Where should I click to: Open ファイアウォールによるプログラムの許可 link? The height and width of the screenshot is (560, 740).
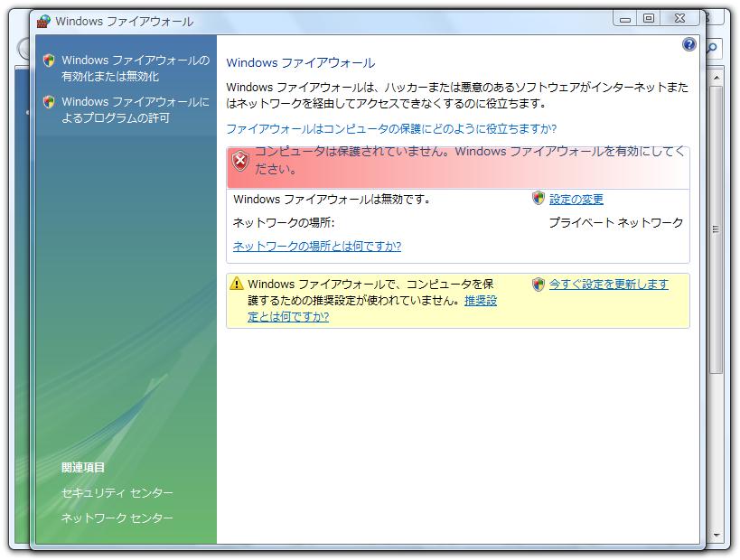tap(136, 110)
